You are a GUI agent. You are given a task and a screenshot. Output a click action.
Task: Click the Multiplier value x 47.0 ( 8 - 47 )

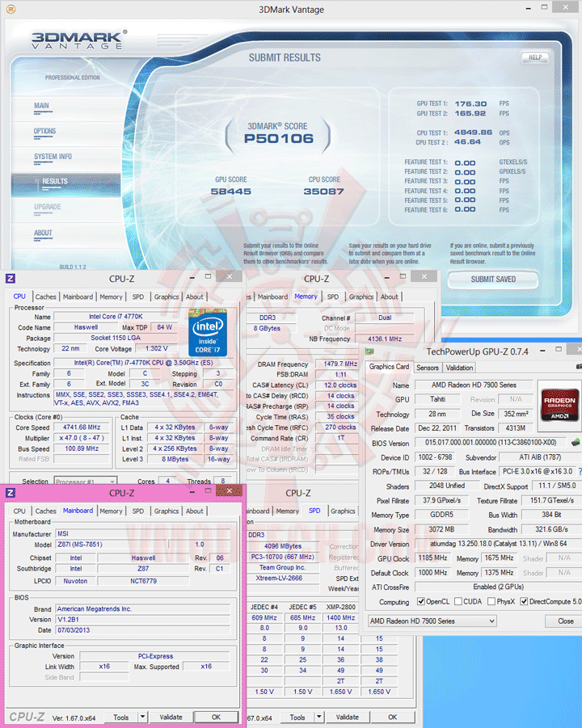pos(82,438)
